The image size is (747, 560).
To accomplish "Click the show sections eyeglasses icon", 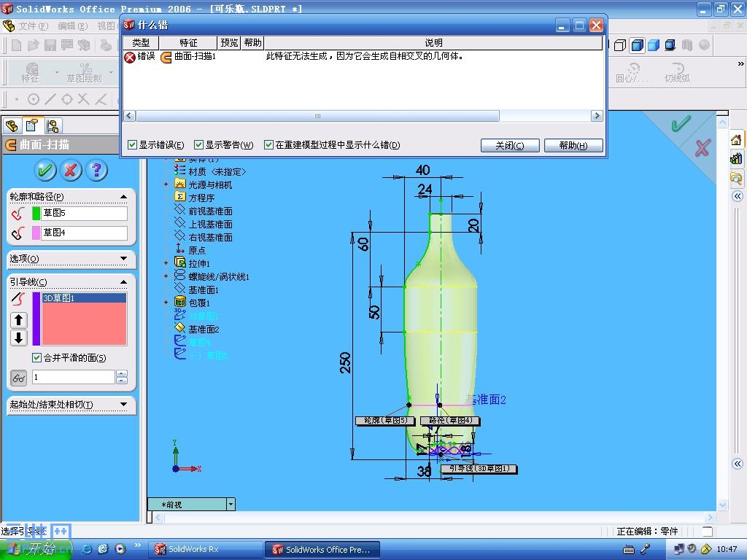I will pos(18,378).
